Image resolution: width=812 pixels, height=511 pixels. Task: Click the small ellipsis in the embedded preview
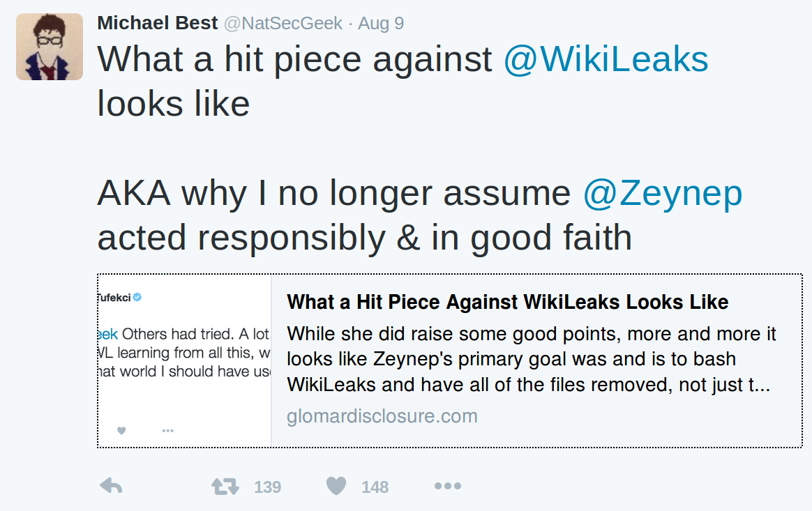(x=168, y=430)
